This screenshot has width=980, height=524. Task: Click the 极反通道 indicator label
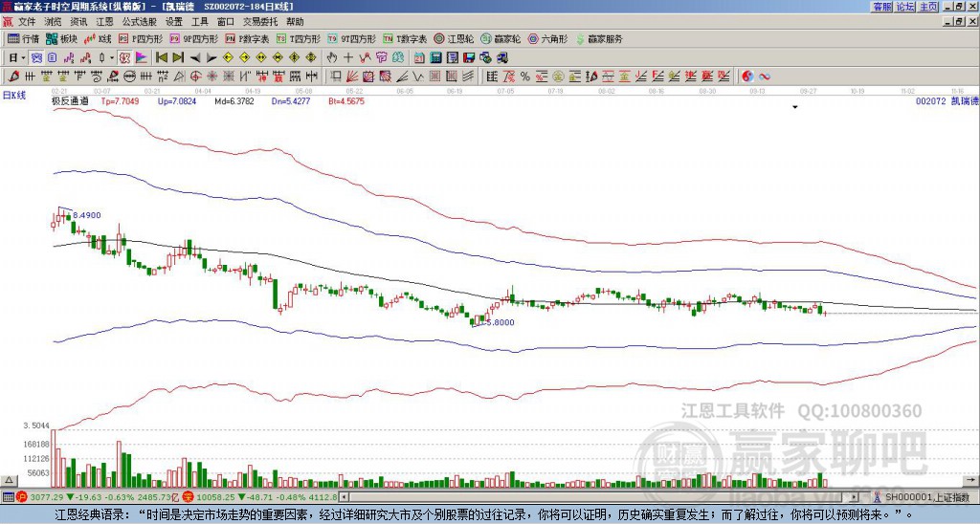(69, 100)
